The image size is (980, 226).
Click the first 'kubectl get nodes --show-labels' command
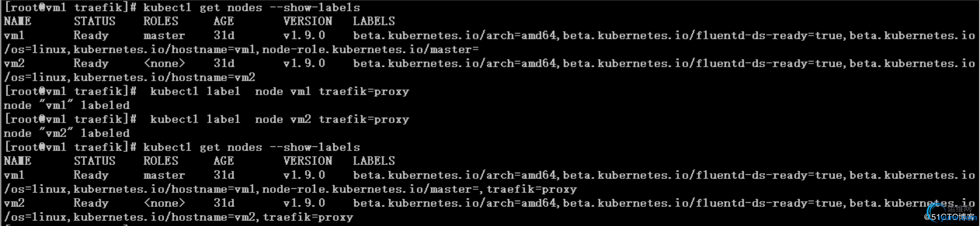click(252, 7)
